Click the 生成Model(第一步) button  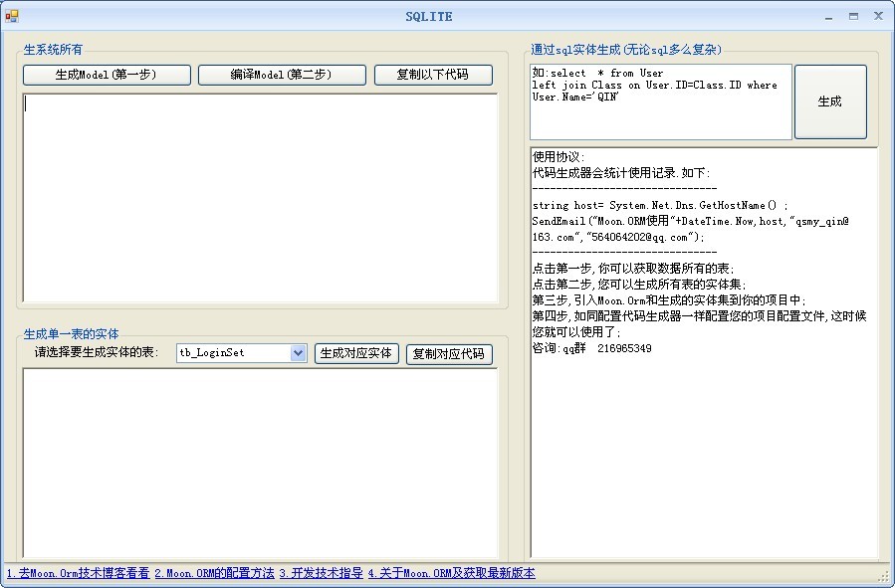[107, 75]
